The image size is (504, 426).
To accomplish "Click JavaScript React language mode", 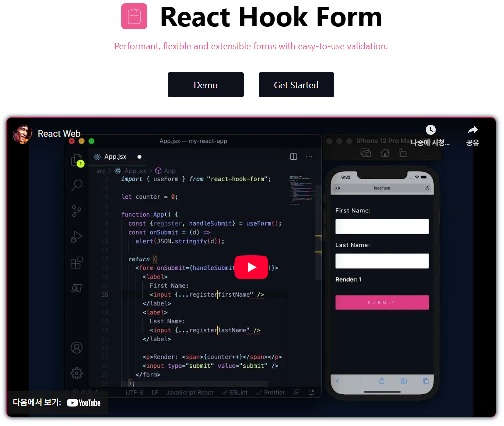I will [189, 393].
